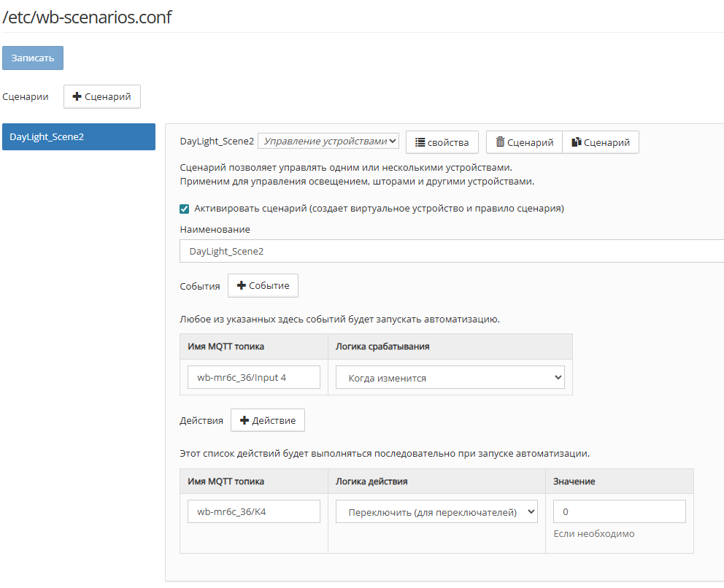Viewport: 724px width, 588px height.
Task: Open the Переключить action logic dropdown
Action: 436,512
